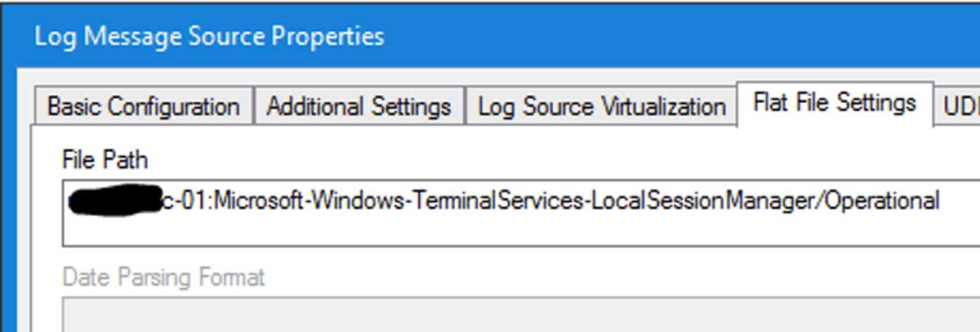The image size is (980, 332).
Task: Switch to the Basic Configuration tab
Action: click(x=143, y=107)
